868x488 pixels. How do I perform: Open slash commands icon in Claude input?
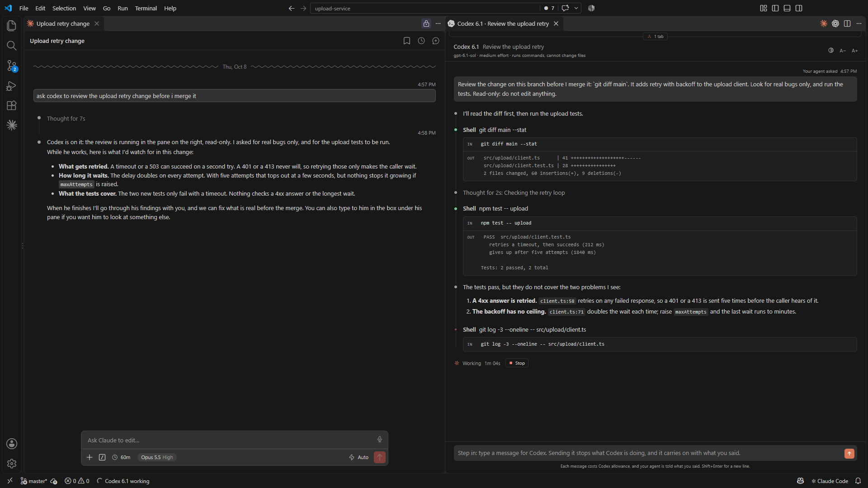tap(102, 457)
